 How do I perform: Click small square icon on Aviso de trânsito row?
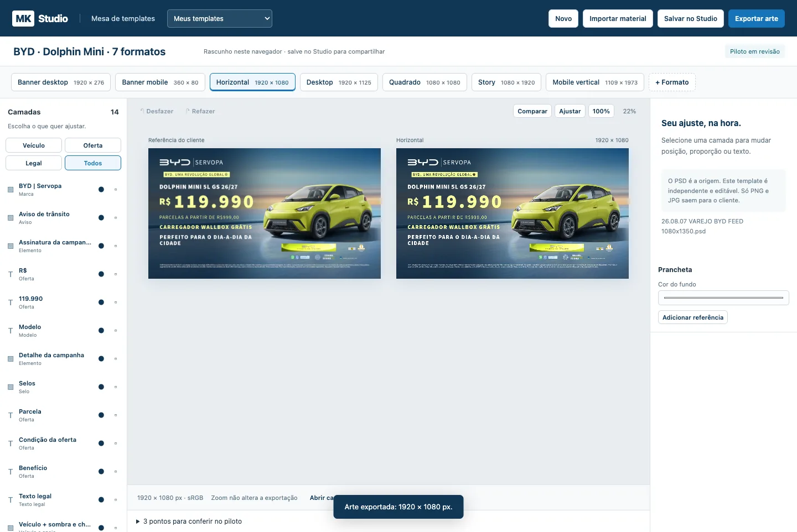pos(116,218)
